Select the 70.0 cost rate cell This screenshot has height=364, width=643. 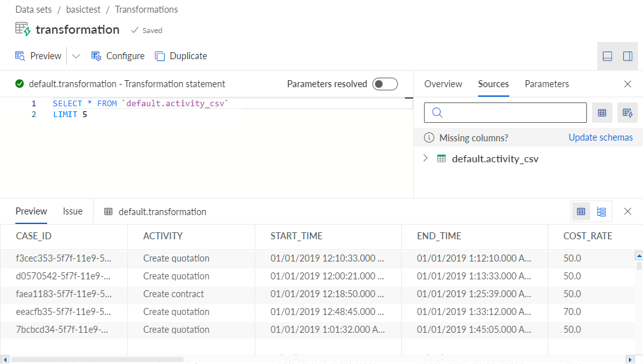point(591,312)
